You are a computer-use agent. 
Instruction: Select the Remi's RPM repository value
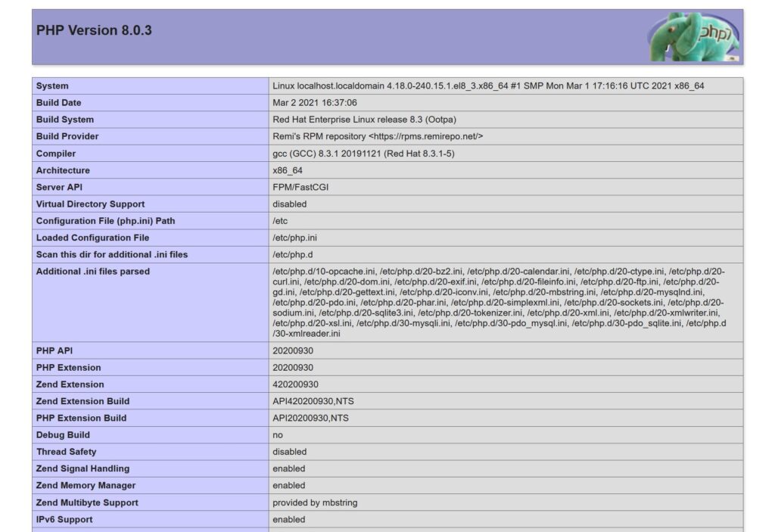click(378, 136)
